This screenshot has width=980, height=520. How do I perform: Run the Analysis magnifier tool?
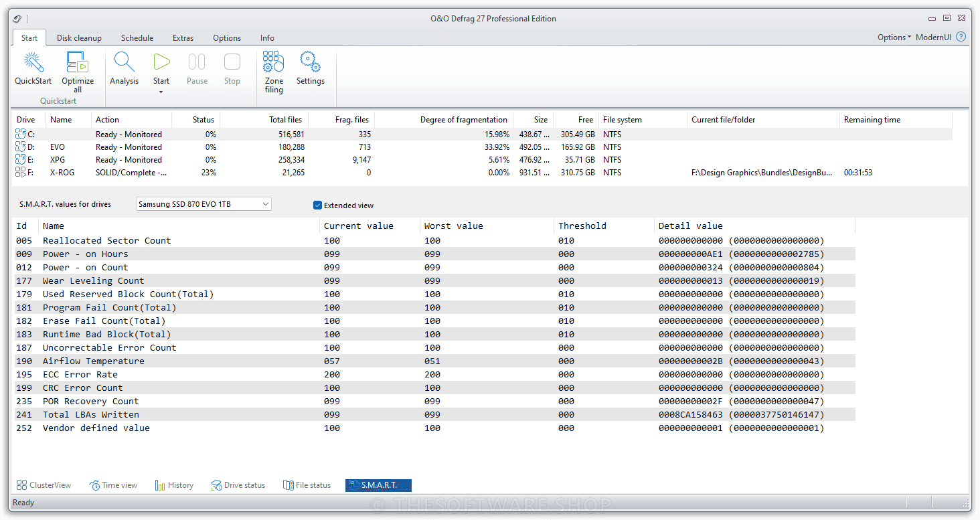124,62
